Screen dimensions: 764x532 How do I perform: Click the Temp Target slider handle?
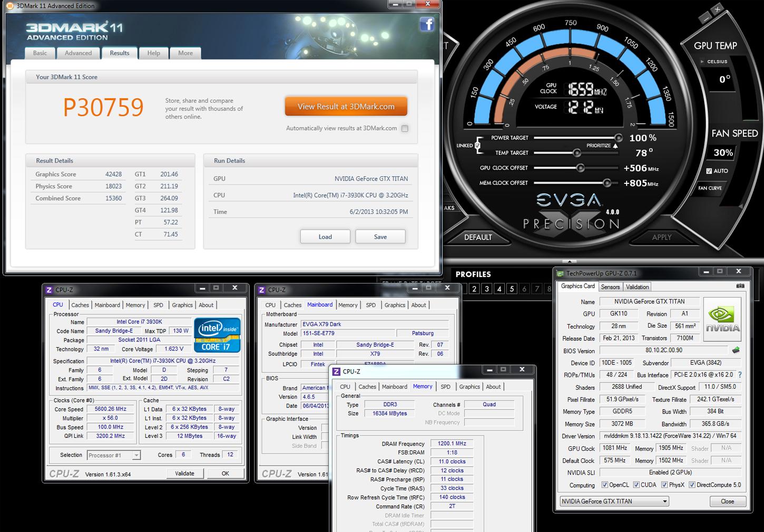pyautogui.click(x=577, y=153)
